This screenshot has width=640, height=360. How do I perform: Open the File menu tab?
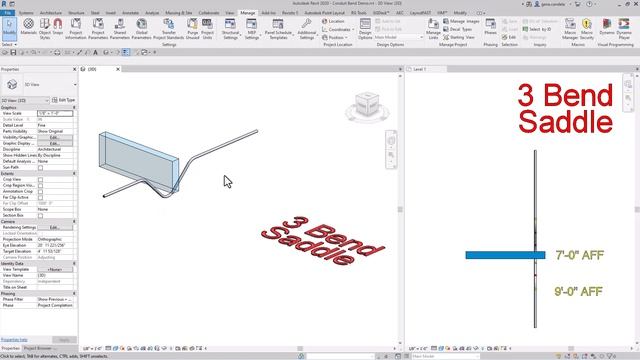[x=7, y=13]
